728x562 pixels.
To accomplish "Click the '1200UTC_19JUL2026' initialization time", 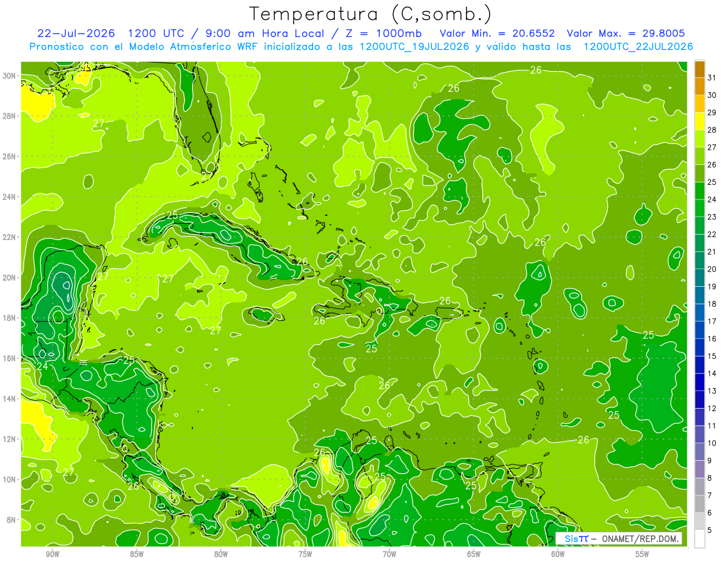I will click(414, 47).
